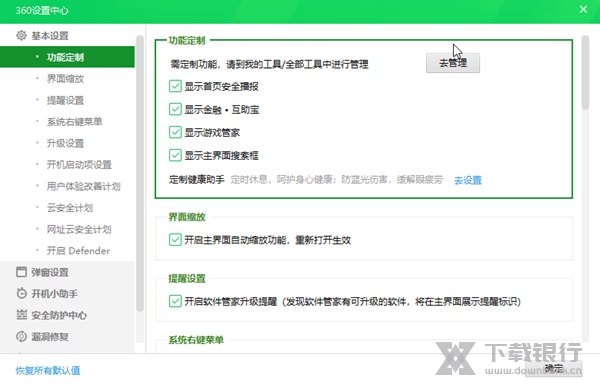Toggle 开启软件管家升级提醒 checkbox
This screenshot has height=384, width=600.
pyautogui.click(x=175, y=301)
